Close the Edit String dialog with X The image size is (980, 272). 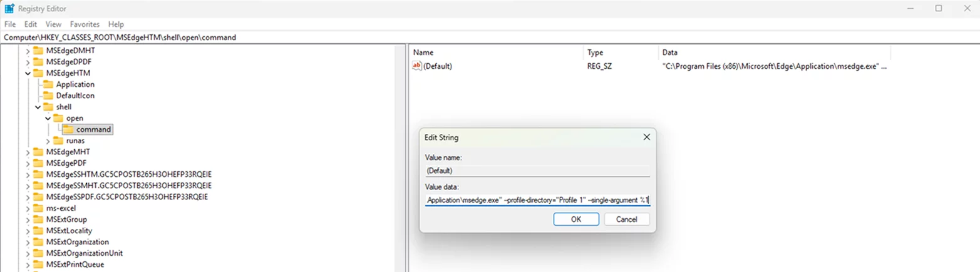[646, 137]
